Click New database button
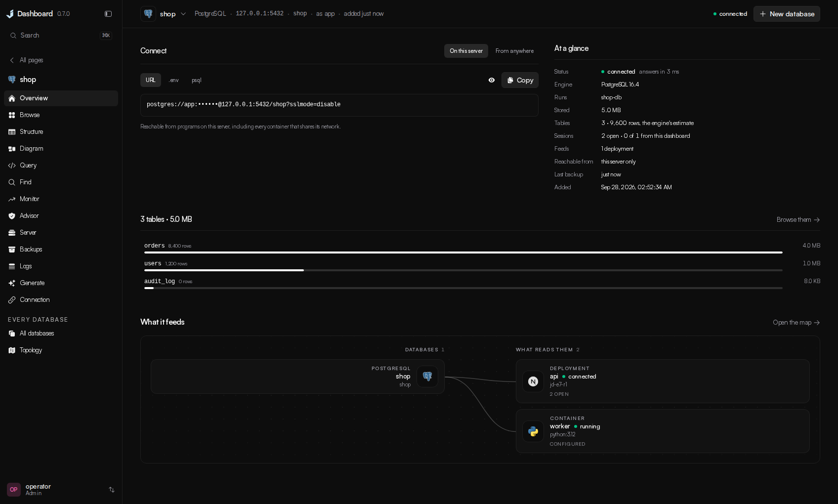Screen dimensions: 838x504 point(787,14)
